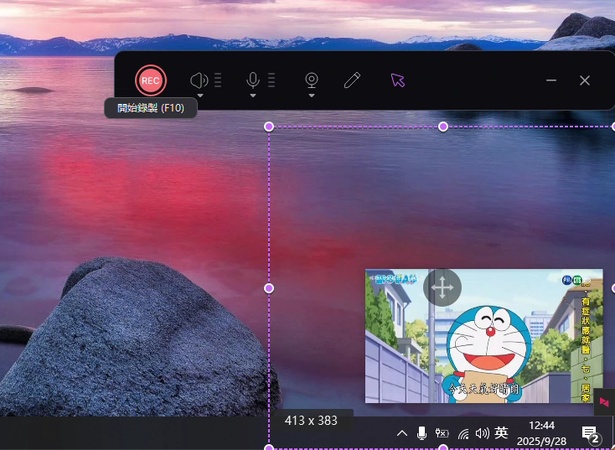Open the taskbar volume speaker icon
Viewport: 615px width, 450px height.
[482, 433]
